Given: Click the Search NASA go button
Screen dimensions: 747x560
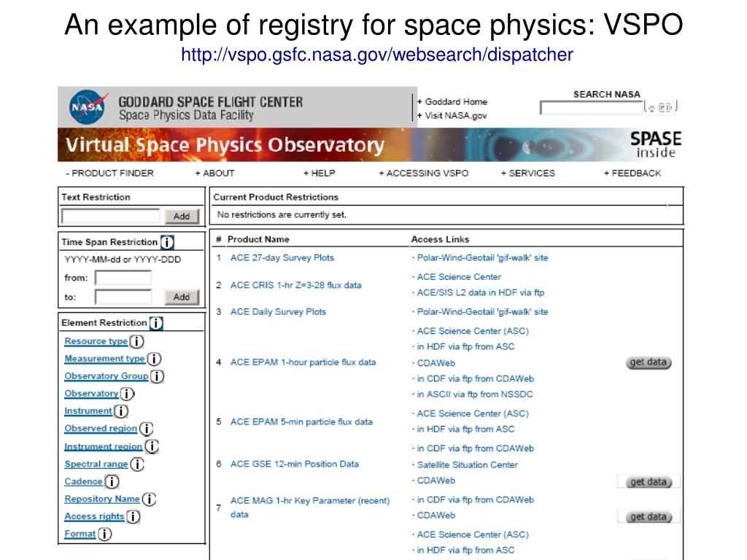Looking at the screenshot, I should (x=661, y=108).
